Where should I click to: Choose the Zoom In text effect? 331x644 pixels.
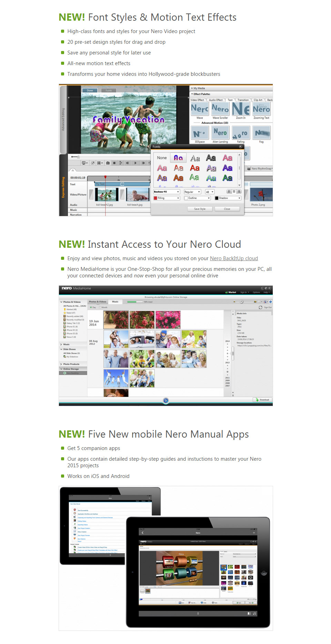[x=241, y=109]
